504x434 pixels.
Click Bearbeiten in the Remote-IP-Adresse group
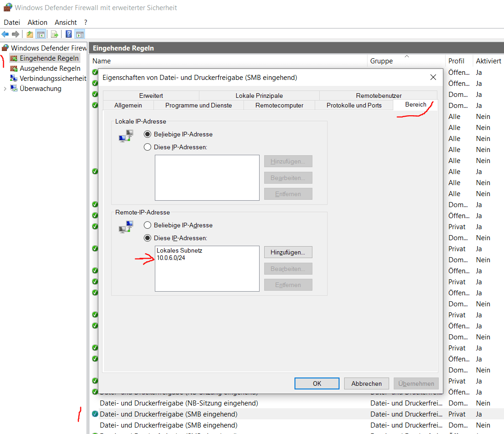(288, 269)
